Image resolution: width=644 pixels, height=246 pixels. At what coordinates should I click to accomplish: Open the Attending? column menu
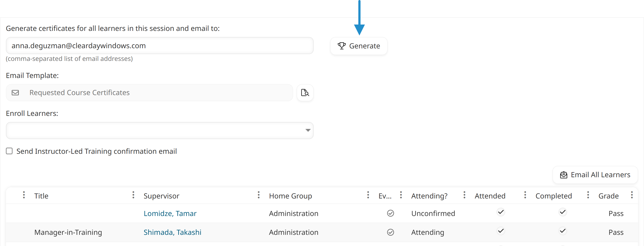point(401,195)
